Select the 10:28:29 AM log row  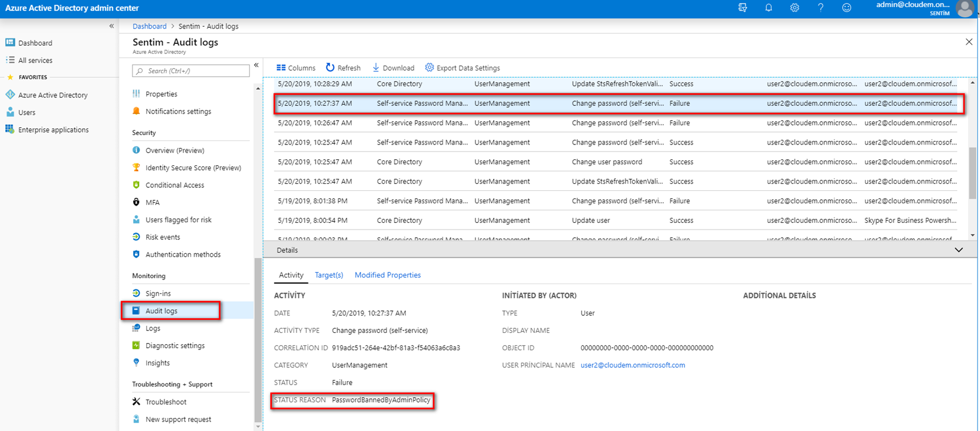pyautogui.click(x=616, y=84)
